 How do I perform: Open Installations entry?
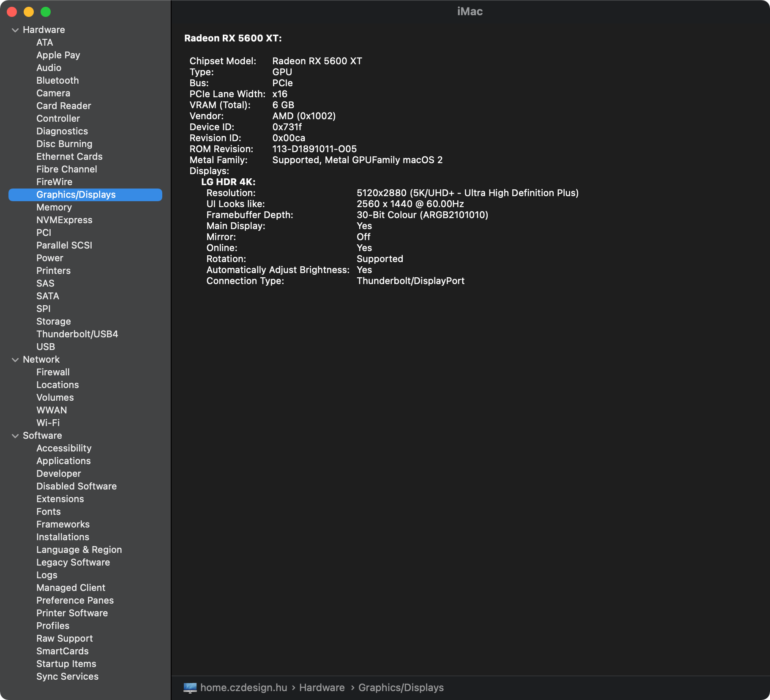(63, 537)
